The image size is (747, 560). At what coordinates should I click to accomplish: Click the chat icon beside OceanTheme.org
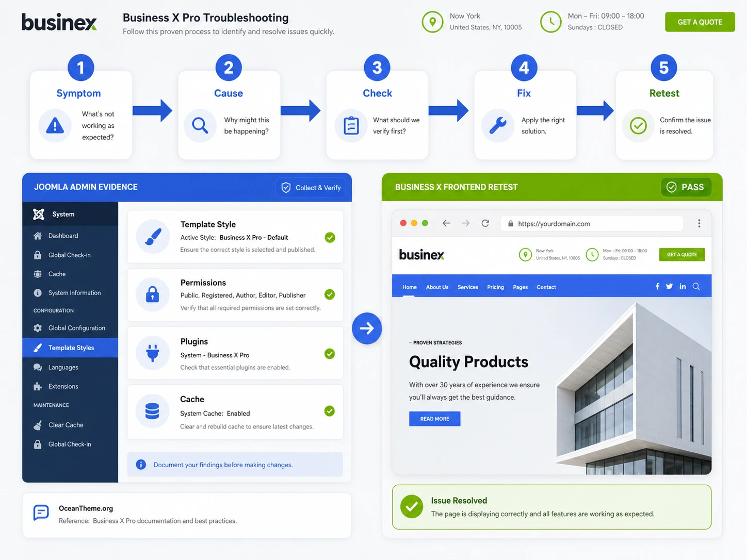[41, 513]
